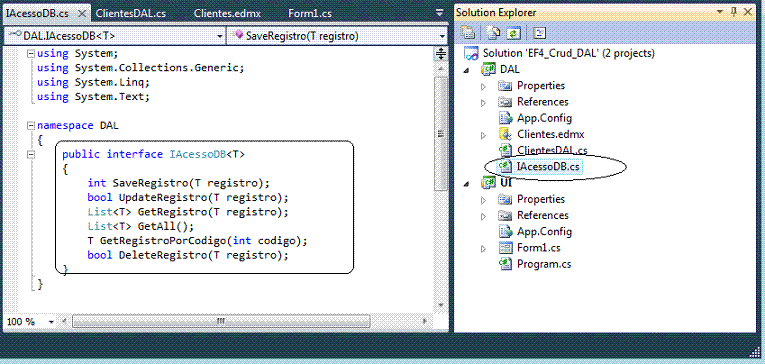The height and width of the screenshot is (364, 765).
Task: Expand the References node under UI
Action: click(x=483, y=216)
